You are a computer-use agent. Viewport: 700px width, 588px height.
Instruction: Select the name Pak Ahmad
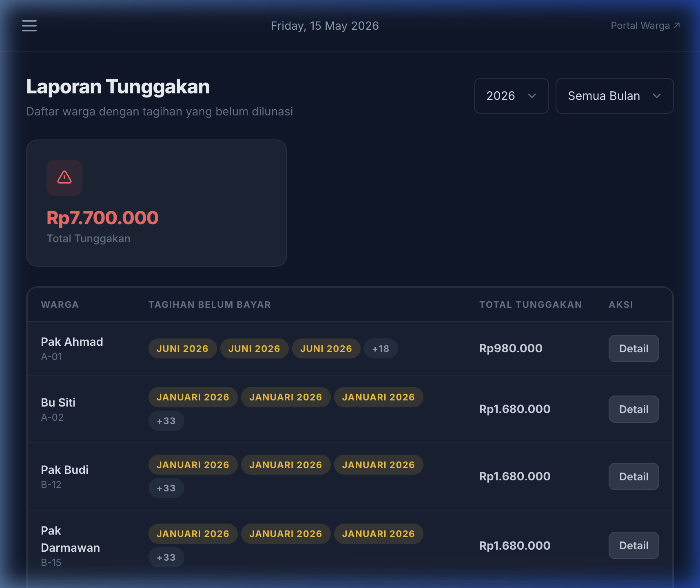[72, 342]
